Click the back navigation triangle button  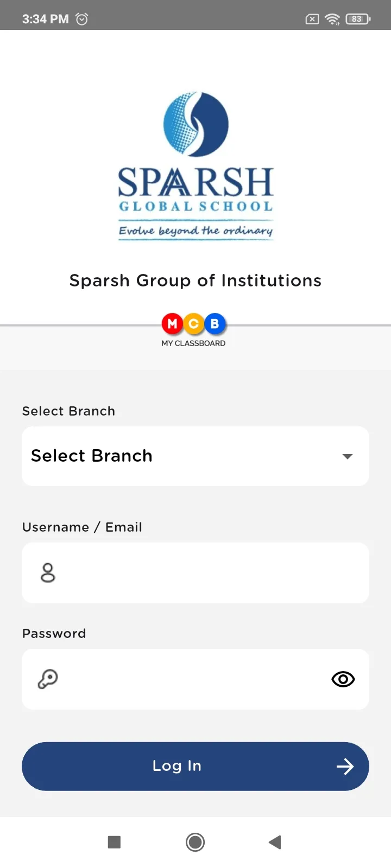(275, 842)
